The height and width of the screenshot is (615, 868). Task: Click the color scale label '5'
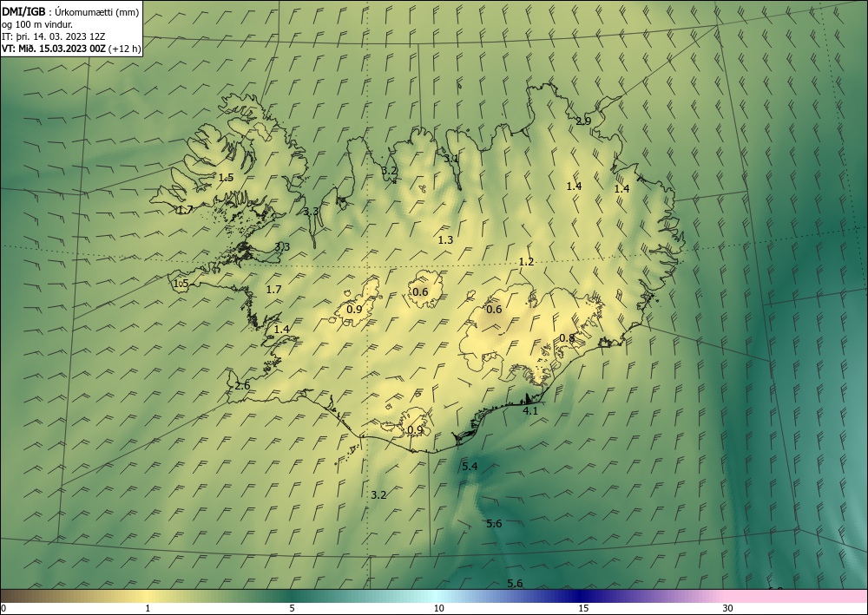point(292,608)
